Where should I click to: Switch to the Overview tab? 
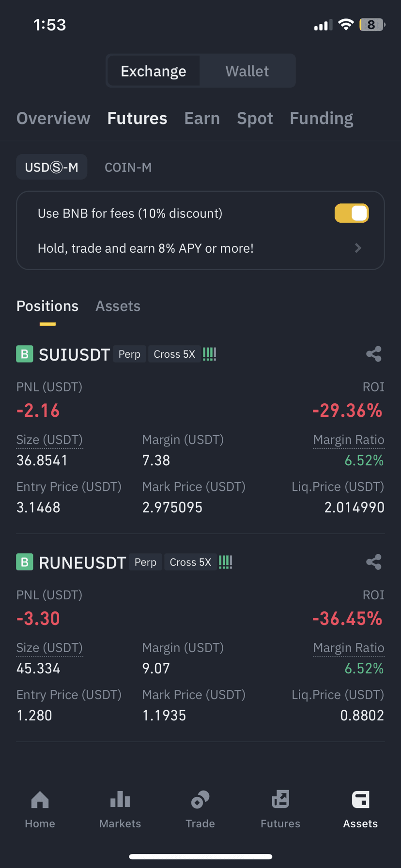point(53,118)
